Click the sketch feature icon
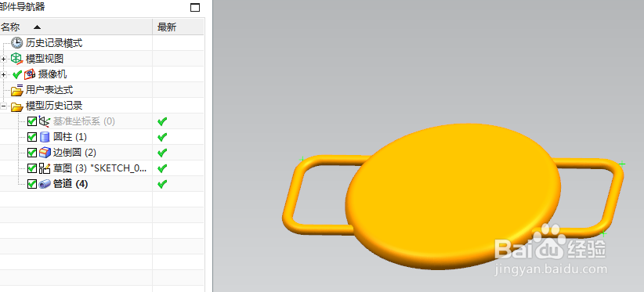This screenshot has width=644, height=292. point(44,168)
